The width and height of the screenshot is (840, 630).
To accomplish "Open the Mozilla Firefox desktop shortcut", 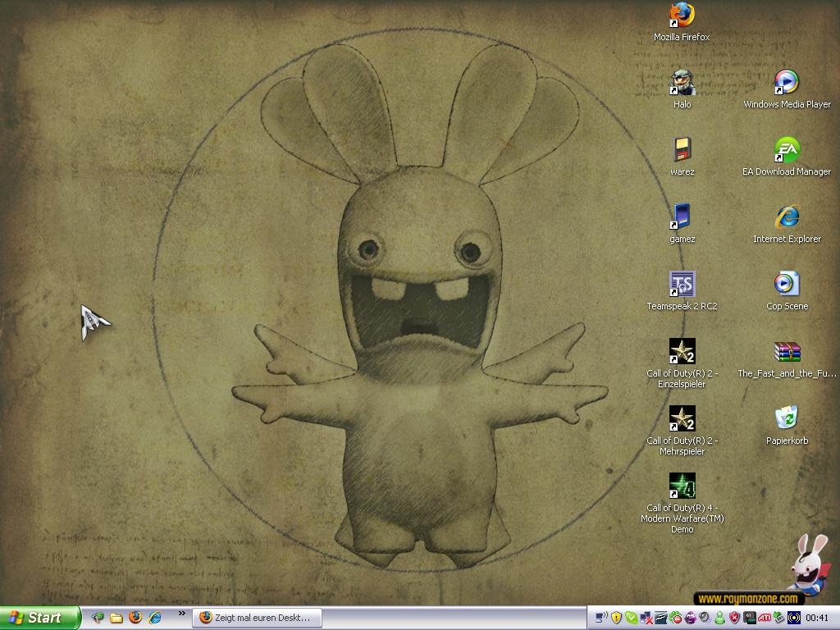I will pos(682,23).
